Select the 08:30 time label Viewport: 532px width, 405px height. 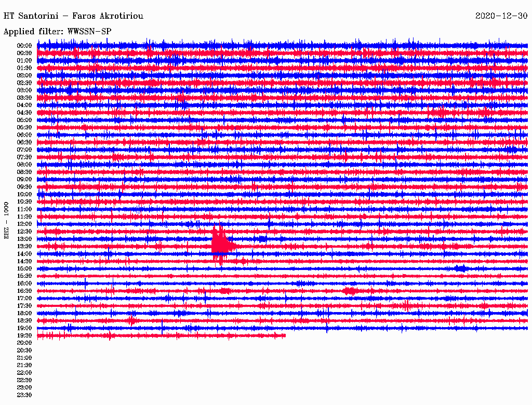tap(24, 172)
